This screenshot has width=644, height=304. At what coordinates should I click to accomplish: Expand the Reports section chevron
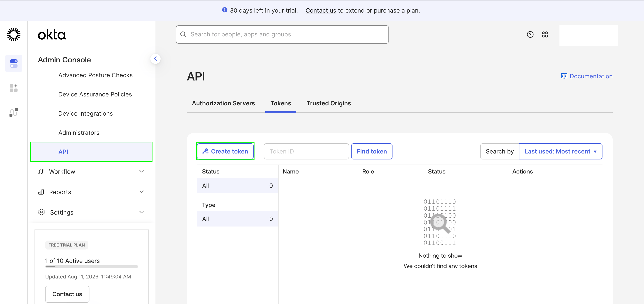141,192
